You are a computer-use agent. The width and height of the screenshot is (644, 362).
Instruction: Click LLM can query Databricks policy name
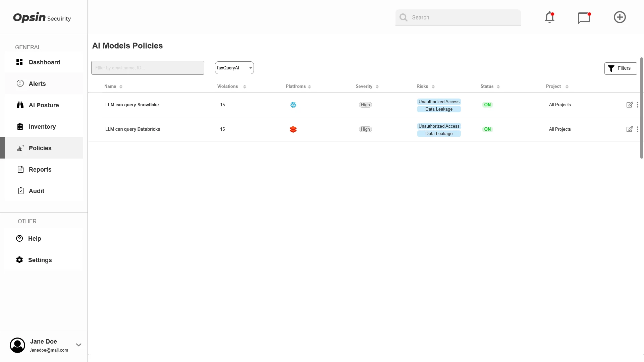point(132,129)
